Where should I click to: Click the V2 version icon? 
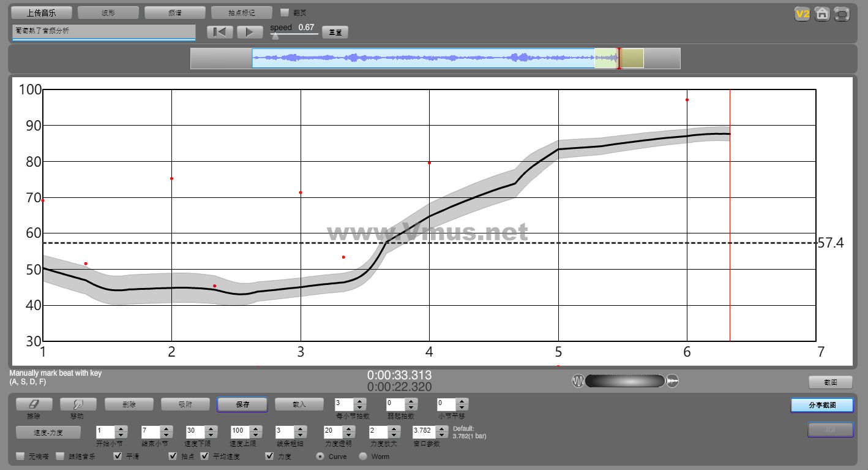tap(802, 14)
